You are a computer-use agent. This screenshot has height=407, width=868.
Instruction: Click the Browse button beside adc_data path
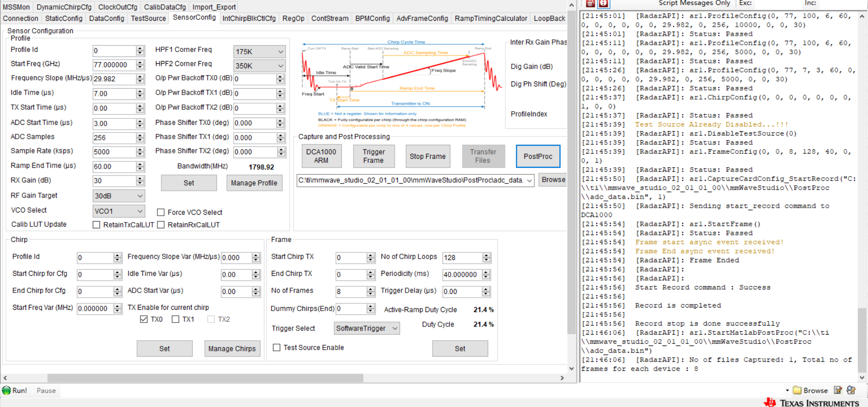pos(553,180)
